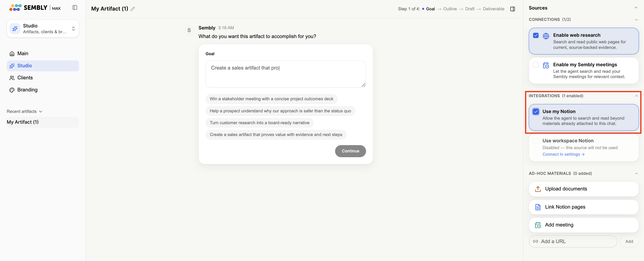This screenshot has height=261, width=644.
Task: Click the Link Notion pages document icon
Action: 538,207
